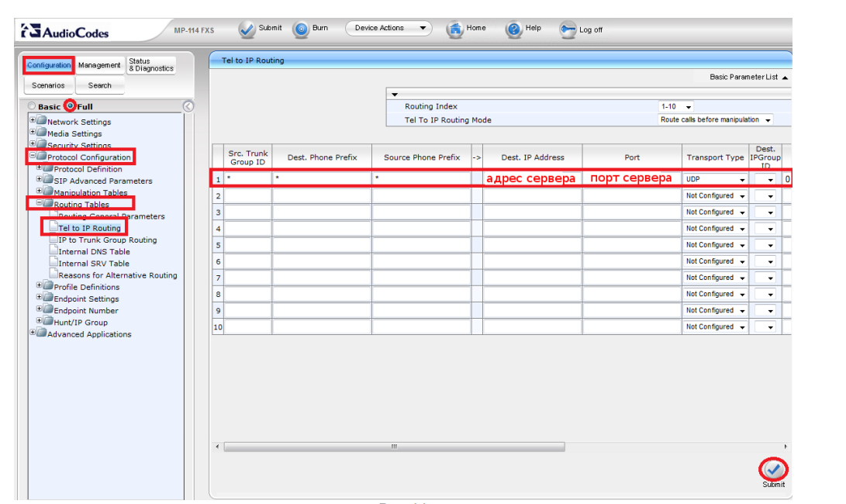Expand the Network Settings tree node
The height and width of the screenshot is (504, 846).
tap(33, 121)
